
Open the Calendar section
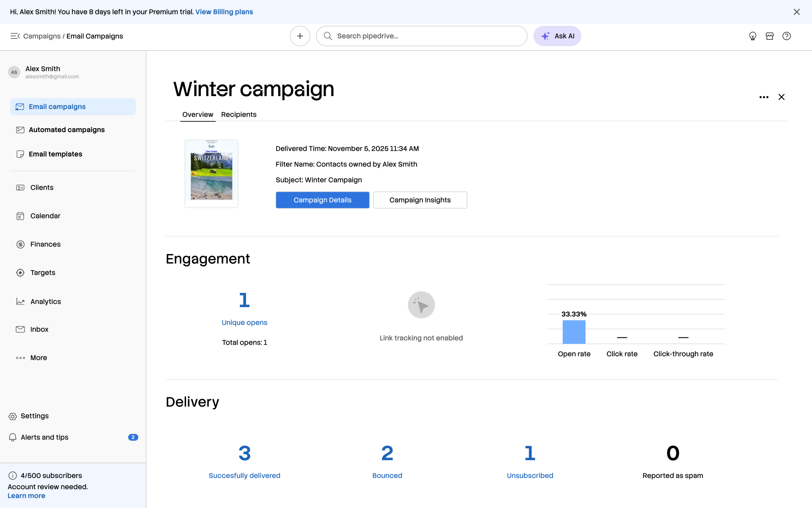[45, 216]
